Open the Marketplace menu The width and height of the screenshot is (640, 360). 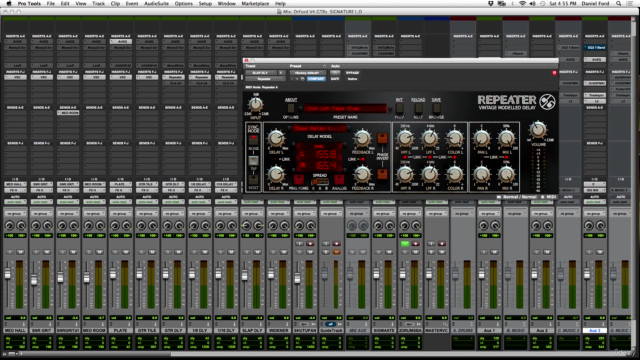[255, 3]
